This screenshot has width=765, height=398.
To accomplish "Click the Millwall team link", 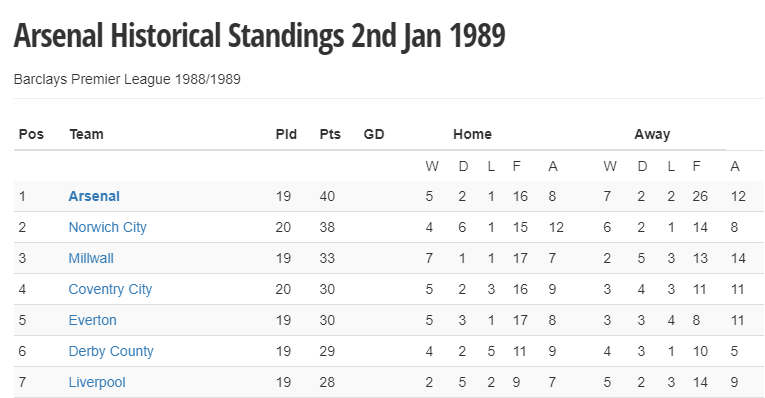I will pyautogui.click(x=91, y=258).
